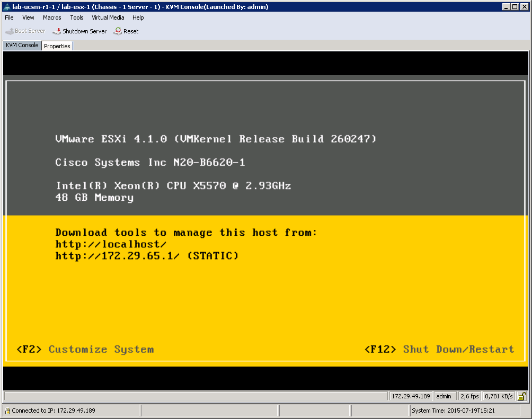Click the http://172.29.65.1/ (STATIC) address
Viewport: 532px width, 419px height.
point(147,255)
